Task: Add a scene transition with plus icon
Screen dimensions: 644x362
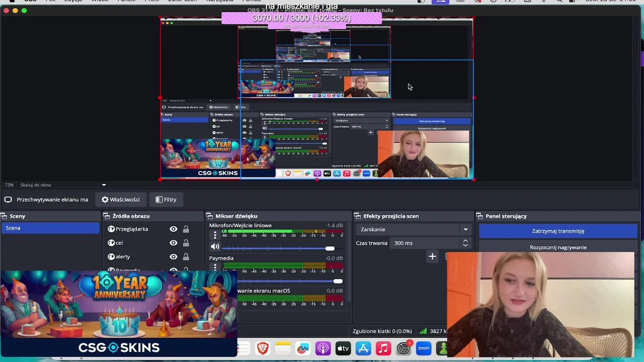Action: [432, 256]
